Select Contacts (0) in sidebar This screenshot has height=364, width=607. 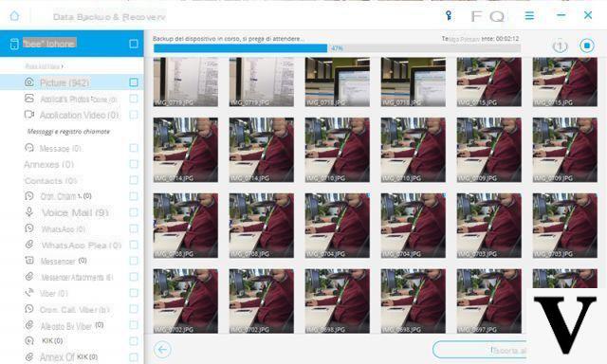(50, 181)
